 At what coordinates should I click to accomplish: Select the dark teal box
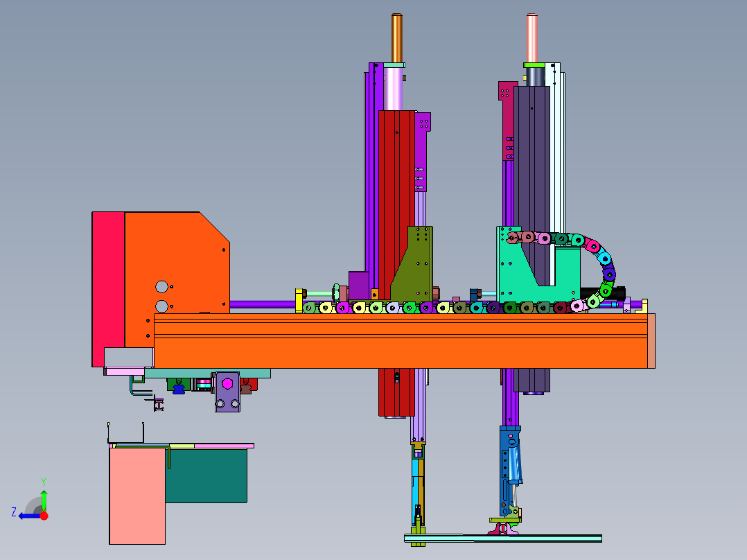tap(206, 475)
